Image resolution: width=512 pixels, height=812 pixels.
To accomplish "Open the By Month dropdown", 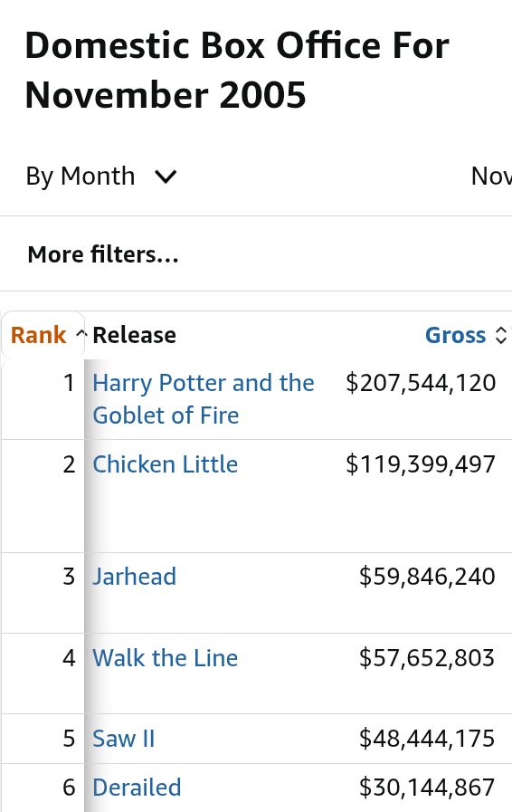I will (x=101, y=177).
